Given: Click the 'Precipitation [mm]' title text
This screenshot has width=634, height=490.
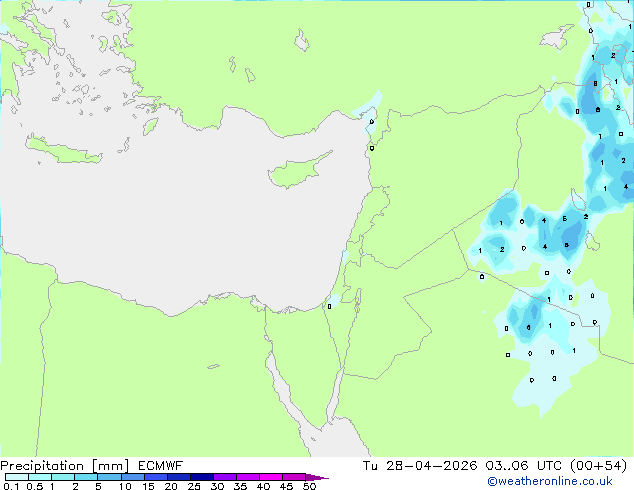Looking at the screenshot, I should coord(65,466).
